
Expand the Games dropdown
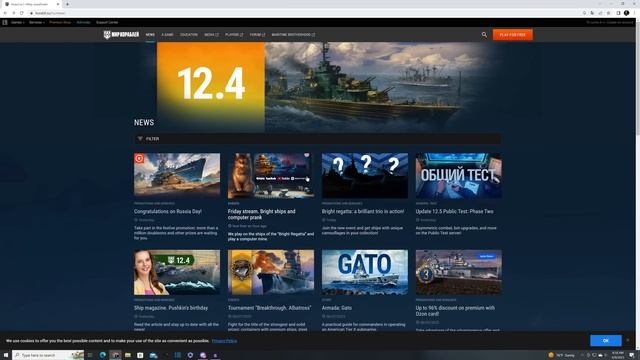pos(18,22)
